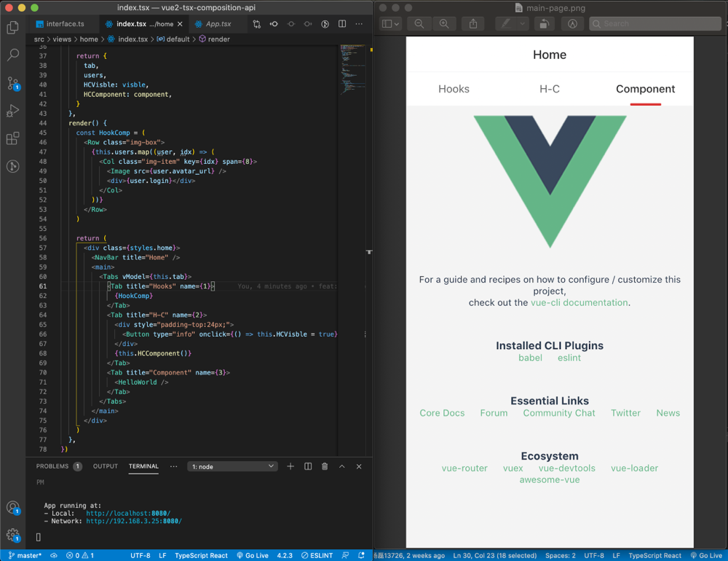The image size is (728, 561).
Task: Click TypeScript React language mode in VS Code
Action: point(201,555)
